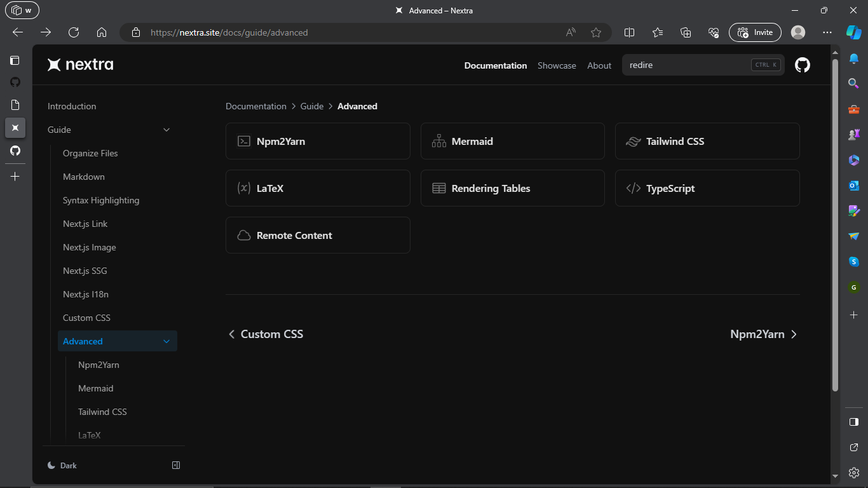Click the Nextra logo in the header
The image size is (868, 488).
point(80,64)
